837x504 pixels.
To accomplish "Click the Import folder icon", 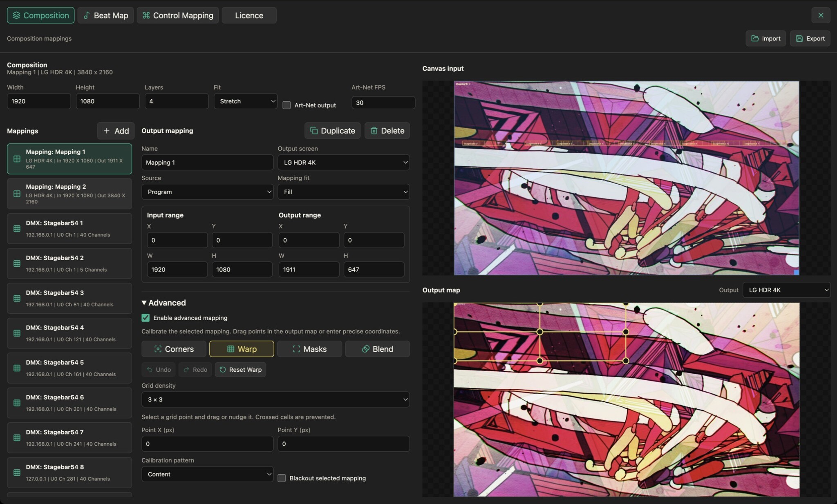I will (755, 38).
